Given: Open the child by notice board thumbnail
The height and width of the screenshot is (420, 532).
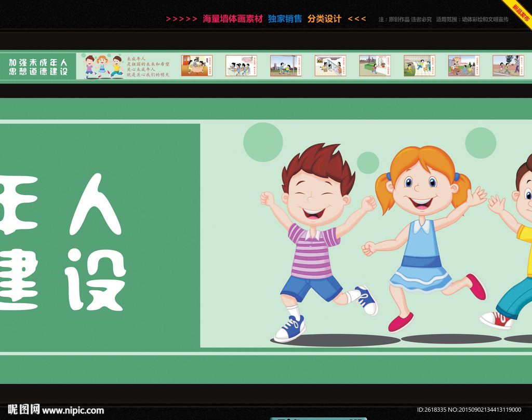Looking at the screenshot, I should (375, 66).
